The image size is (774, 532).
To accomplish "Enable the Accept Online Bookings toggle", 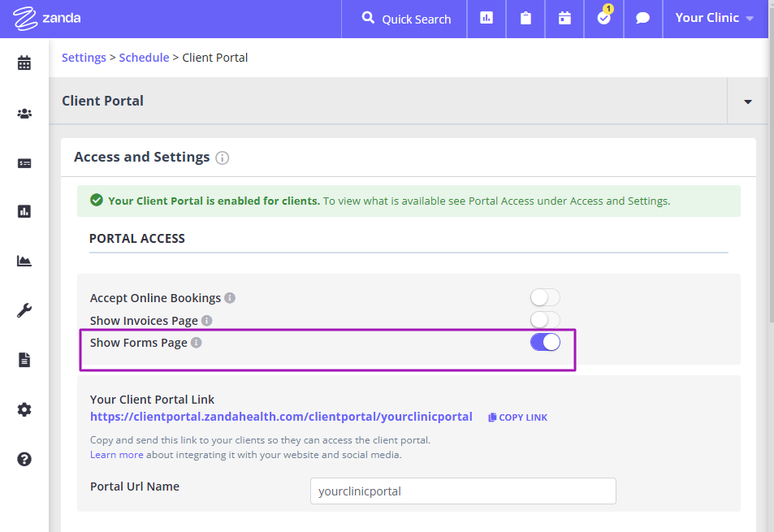I will tap(544, 298).
